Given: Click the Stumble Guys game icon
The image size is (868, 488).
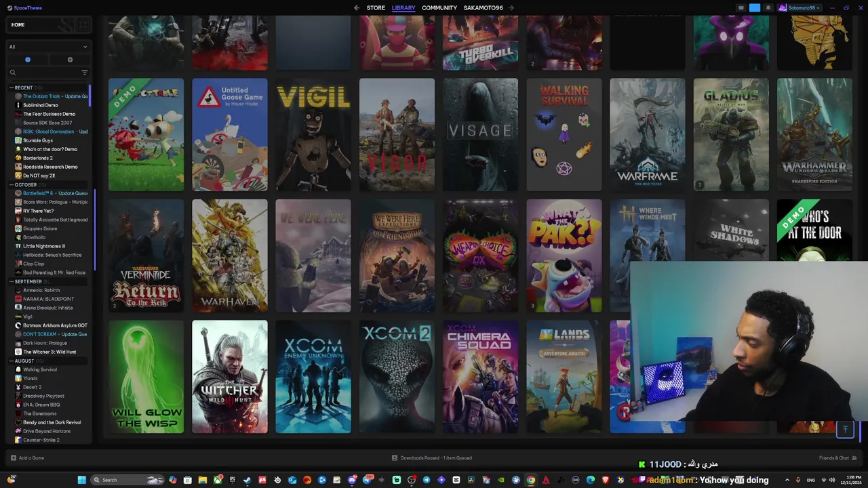Looking at the screenshot, I should click(x=18, y=140).
